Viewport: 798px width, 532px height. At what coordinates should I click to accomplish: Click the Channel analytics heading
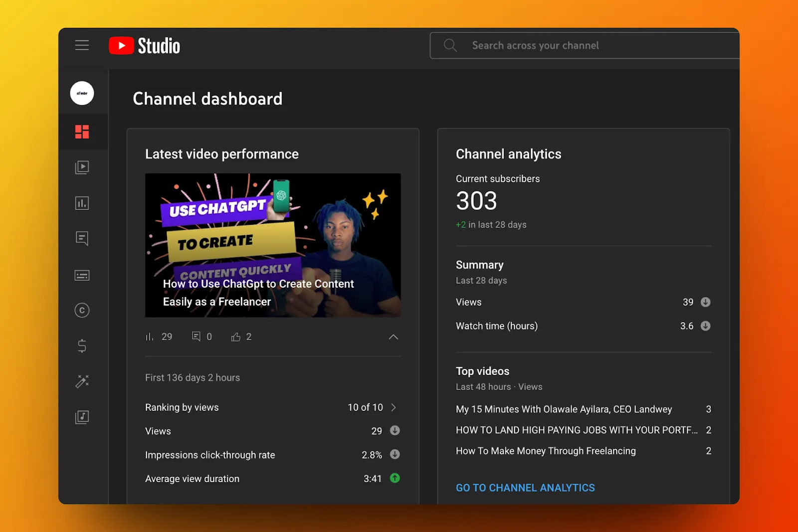[508, 154]
